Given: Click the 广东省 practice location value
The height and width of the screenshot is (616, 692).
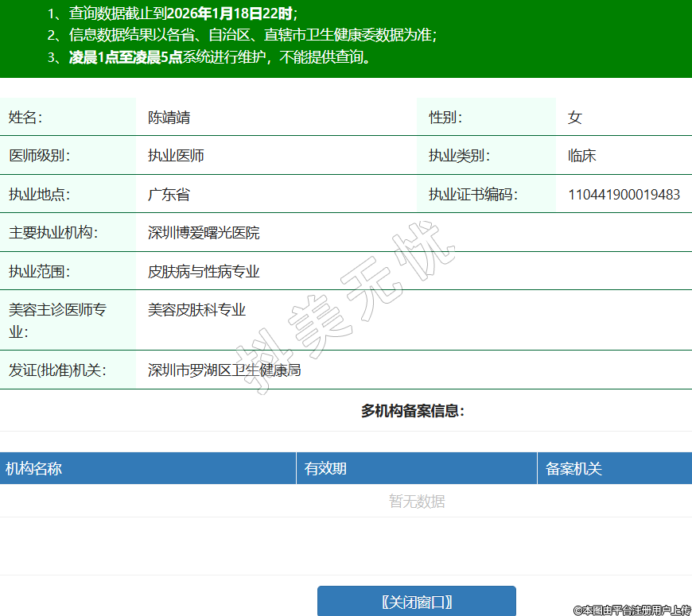Looking at the screenshot, I should click(x=169, y=195).
